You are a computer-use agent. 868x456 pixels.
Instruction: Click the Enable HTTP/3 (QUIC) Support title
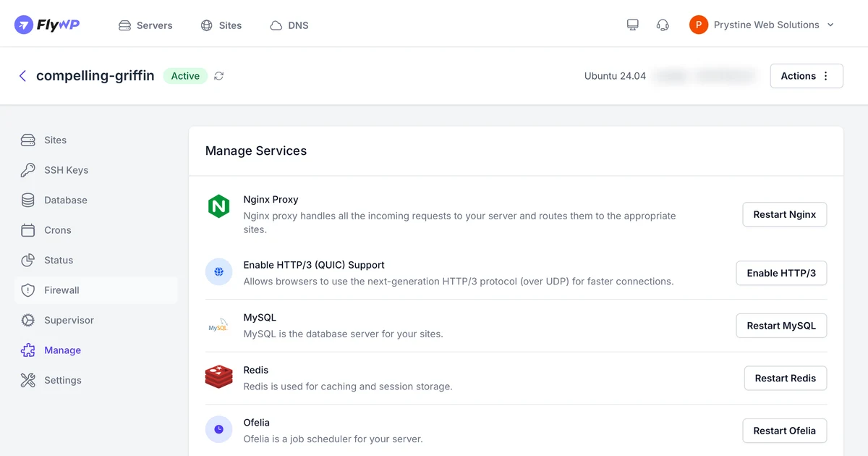(314, 265)
